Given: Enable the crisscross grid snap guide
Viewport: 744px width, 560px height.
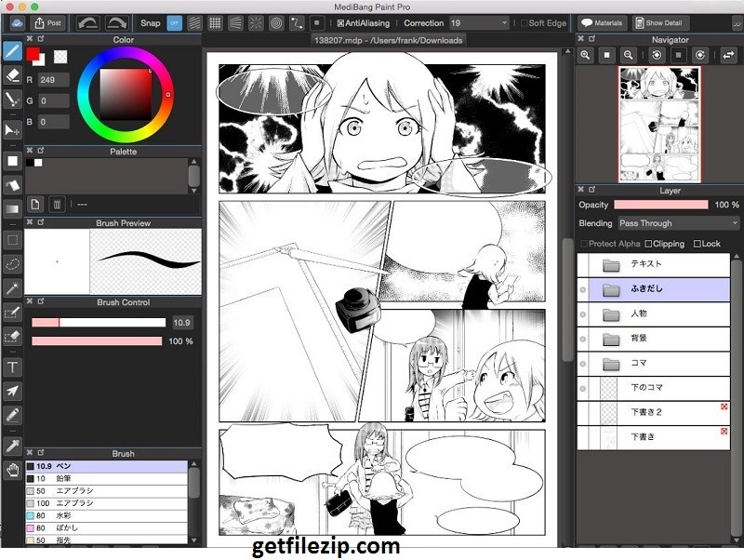Looking at the screenshot, I should (x=215, y=22).
